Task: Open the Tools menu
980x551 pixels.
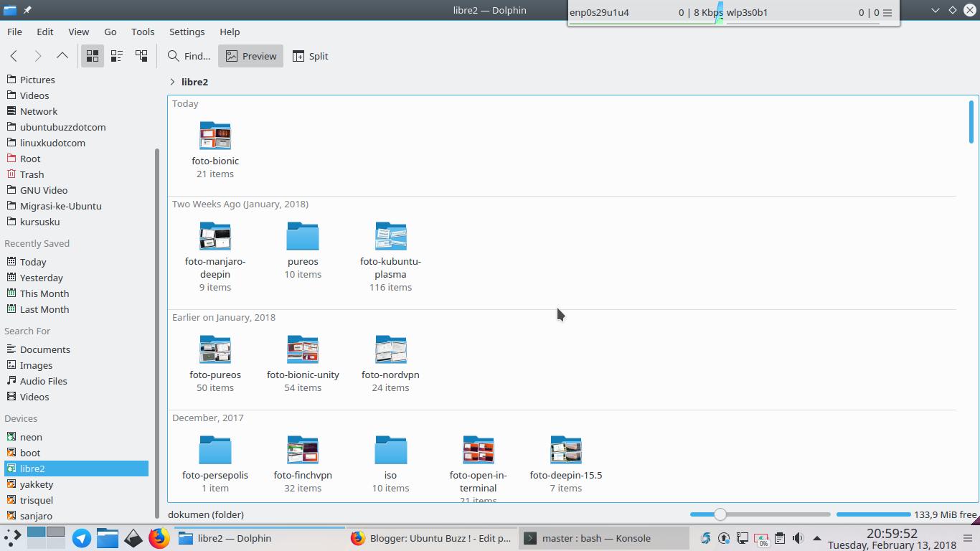Action: pos(142,32)
